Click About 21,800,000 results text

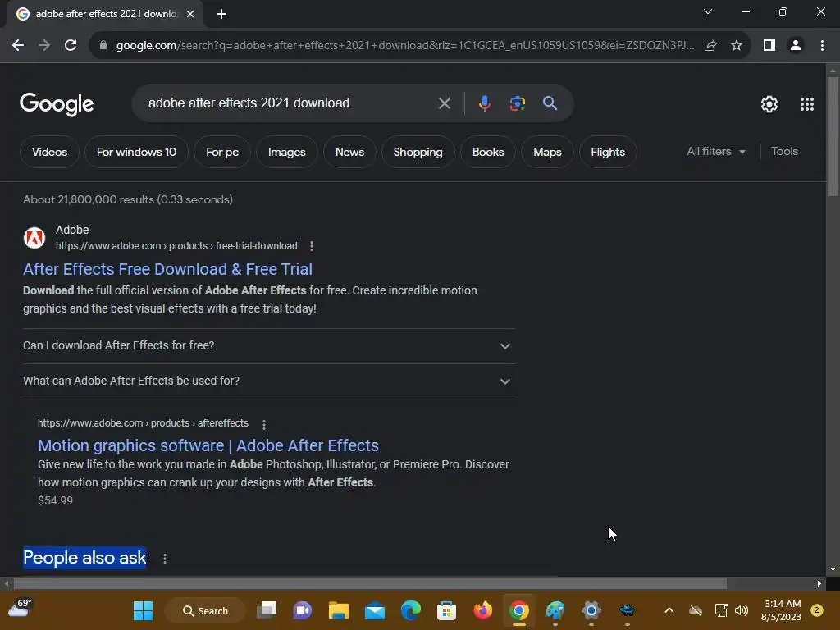point(128,200)
